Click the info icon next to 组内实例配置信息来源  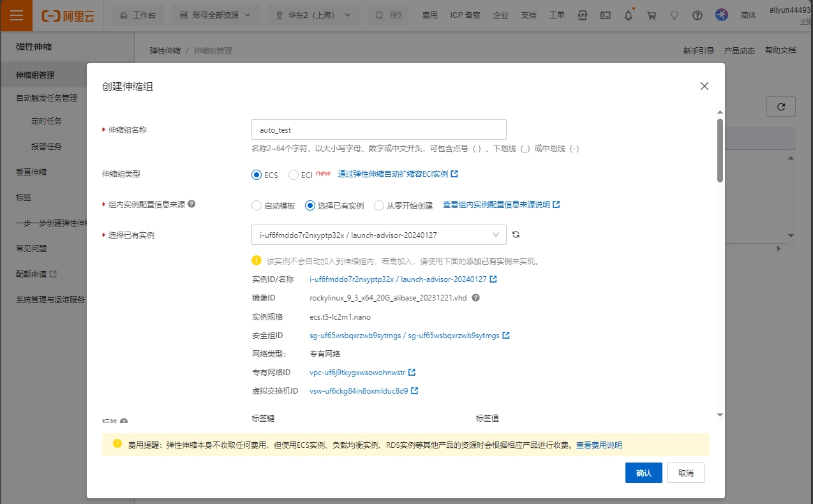tap(191, 204)
